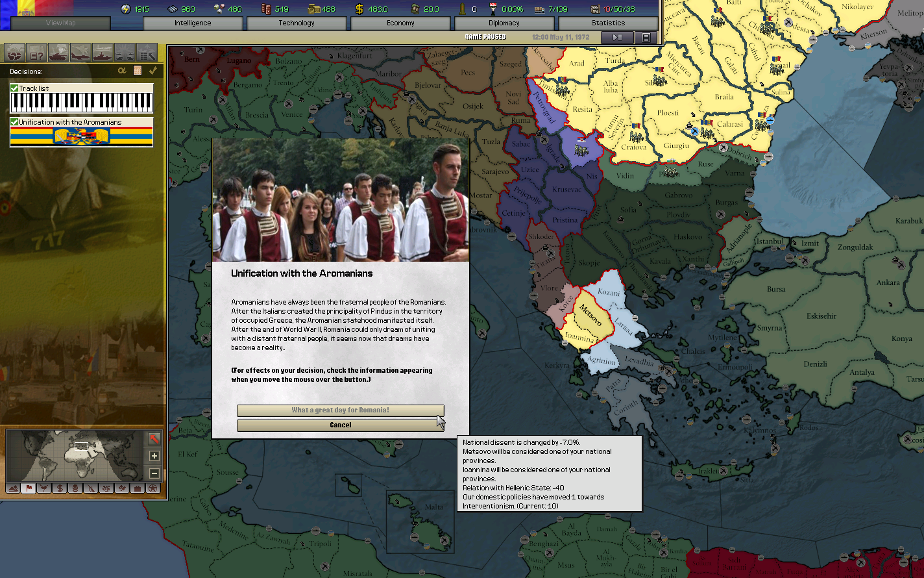Open the air units aircraft icon panel
Screen dimensions: 924x578
80,52
